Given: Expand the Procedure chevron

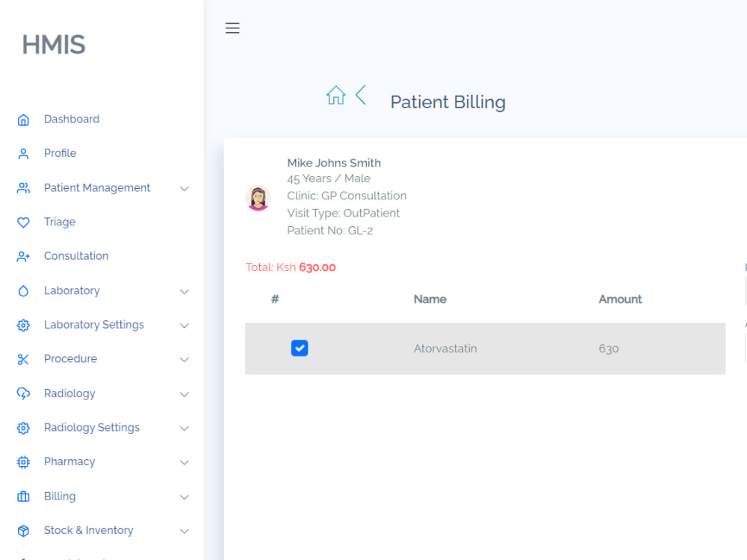Looking at the screenshot, I should 185,360.
